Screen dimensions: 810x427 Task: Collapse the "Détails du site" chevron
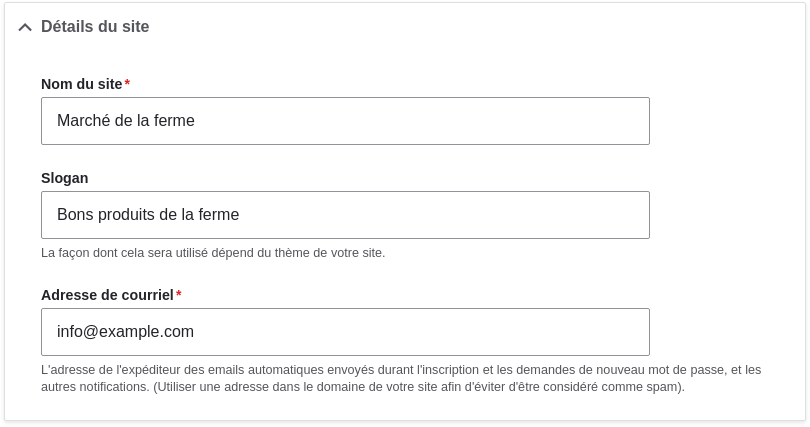pos(25,27)
